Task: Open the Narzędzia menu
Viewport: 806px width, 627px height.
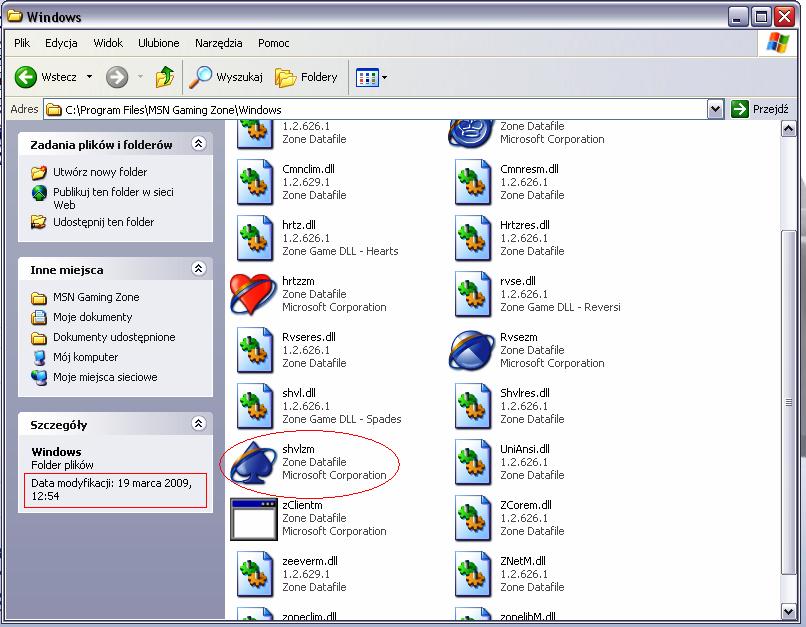Action: (218, 43)
